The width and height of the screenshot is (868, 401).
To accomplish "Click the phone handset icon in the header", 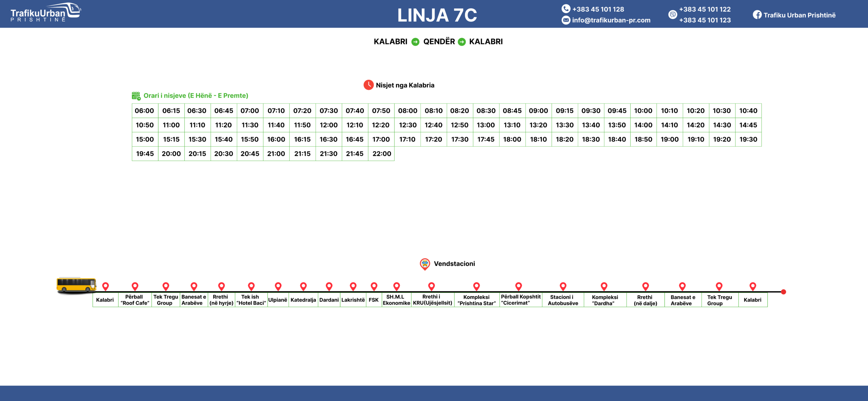I will click(x=566, y=9).
